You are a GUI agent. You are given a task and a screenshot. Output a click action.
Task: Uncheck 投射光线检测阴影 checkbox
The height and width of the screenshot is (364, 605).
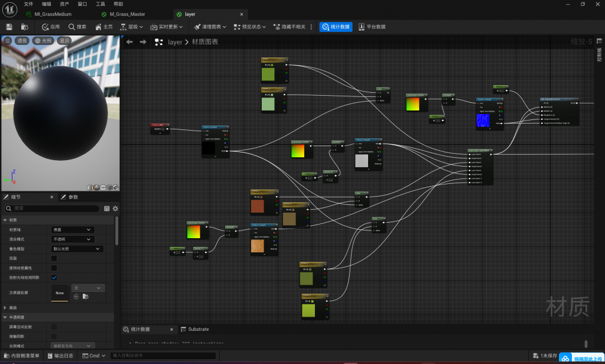[54, 278]
